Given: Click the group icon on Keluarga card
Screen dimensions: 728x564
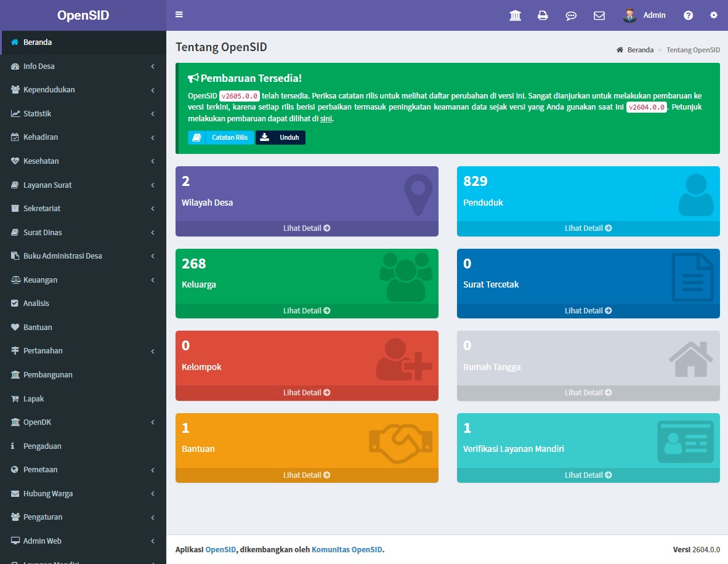Looking at the screenshot, I should [x=406, y=276].
